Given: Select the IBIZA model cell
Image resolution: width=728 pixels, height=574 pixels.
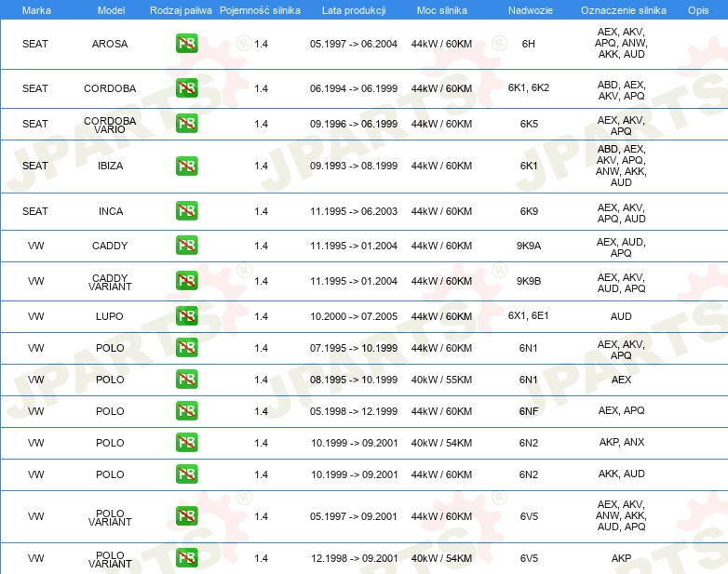Looking at the screenshot, I should (110, 166).
